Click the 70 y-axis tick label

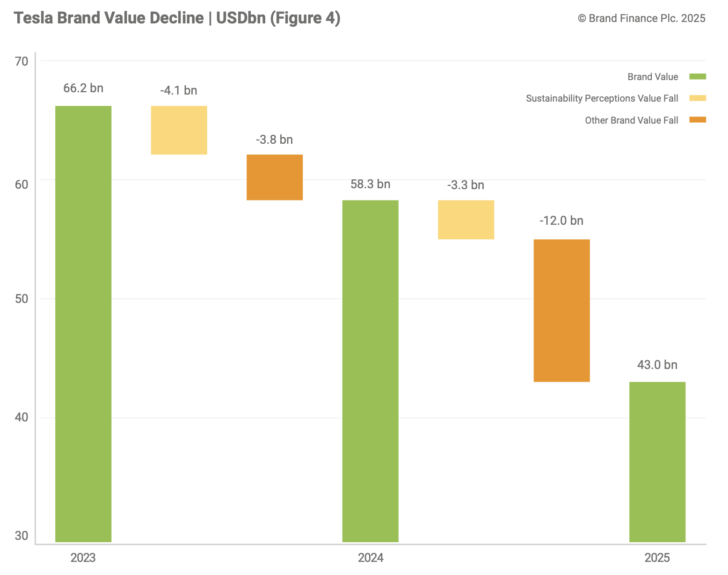(22, 61)
